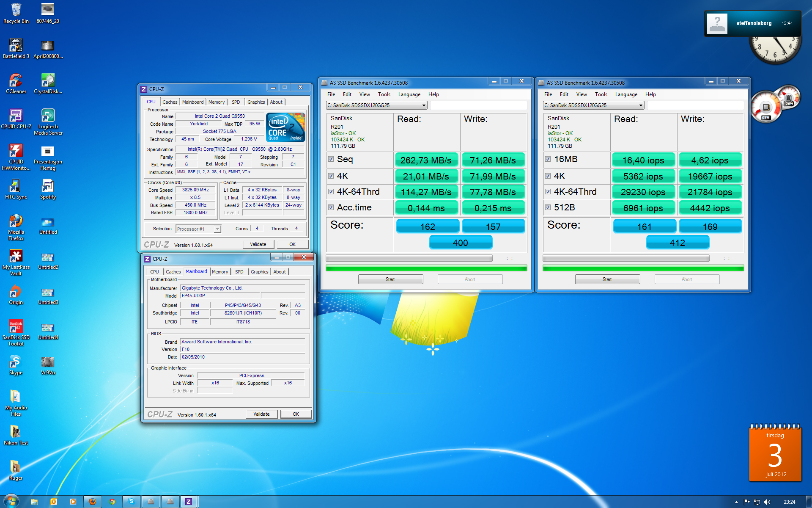Toggle Acc.time test checkbox
This screenshot has width=812, height=508.
(331, 207)
